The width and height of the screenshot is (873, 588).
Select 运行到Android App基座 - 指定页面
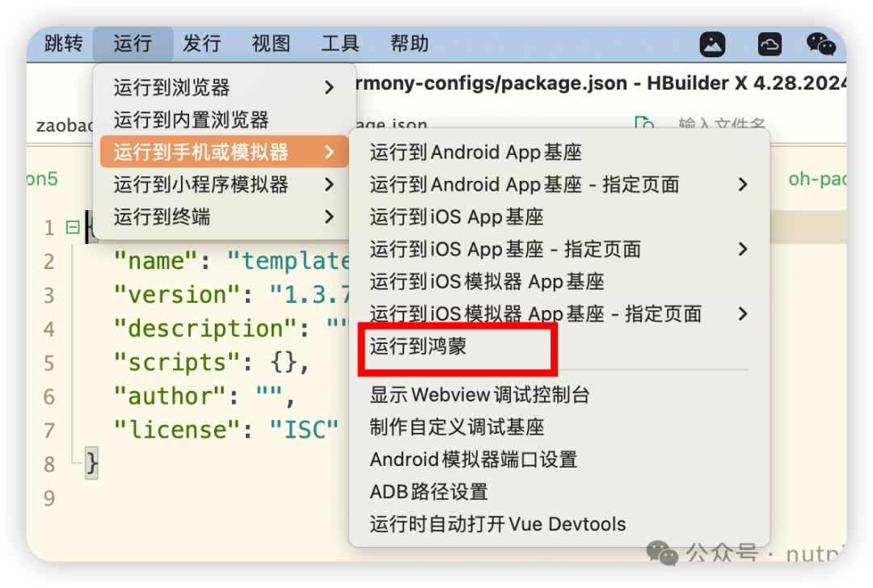tap(559, 184)
